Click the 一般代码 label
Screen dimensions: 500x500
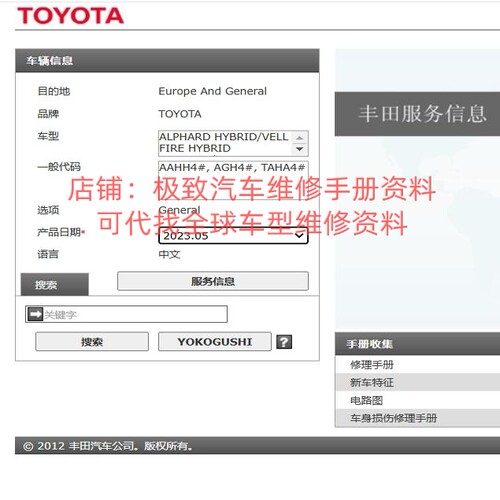click(x=59, y=167)
